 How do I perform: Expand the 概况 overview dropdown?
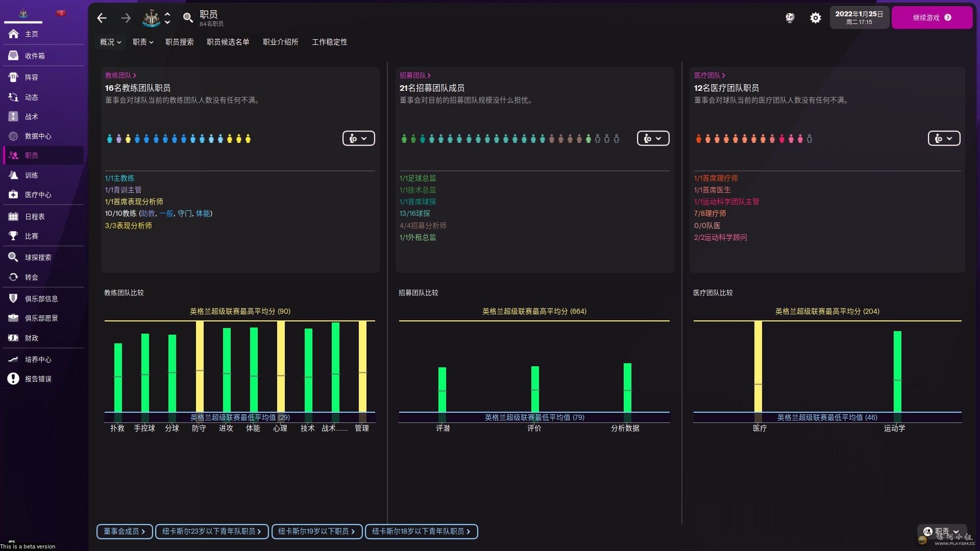tap(110, 42)
